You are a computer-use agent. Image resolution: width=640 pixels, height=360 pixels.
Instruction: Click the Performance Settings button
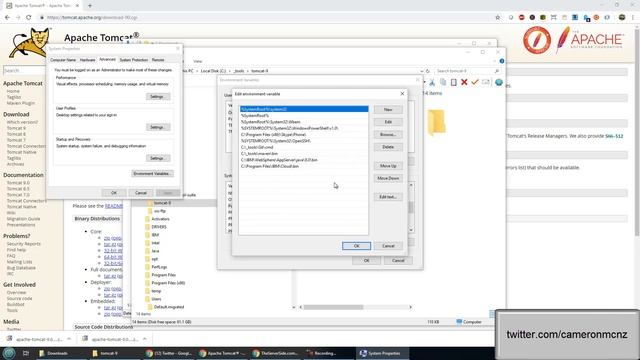point(157,97)
